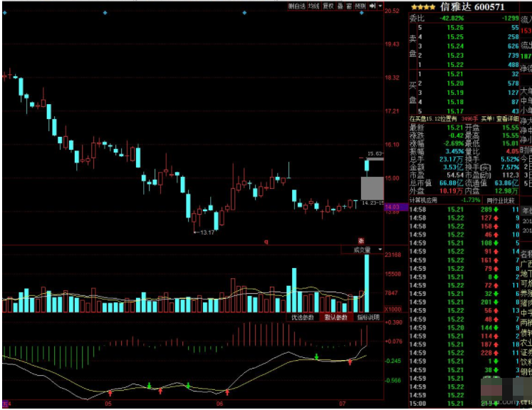Select sell level 2 price 15.23
532x410 pixels.
point(455,56)
